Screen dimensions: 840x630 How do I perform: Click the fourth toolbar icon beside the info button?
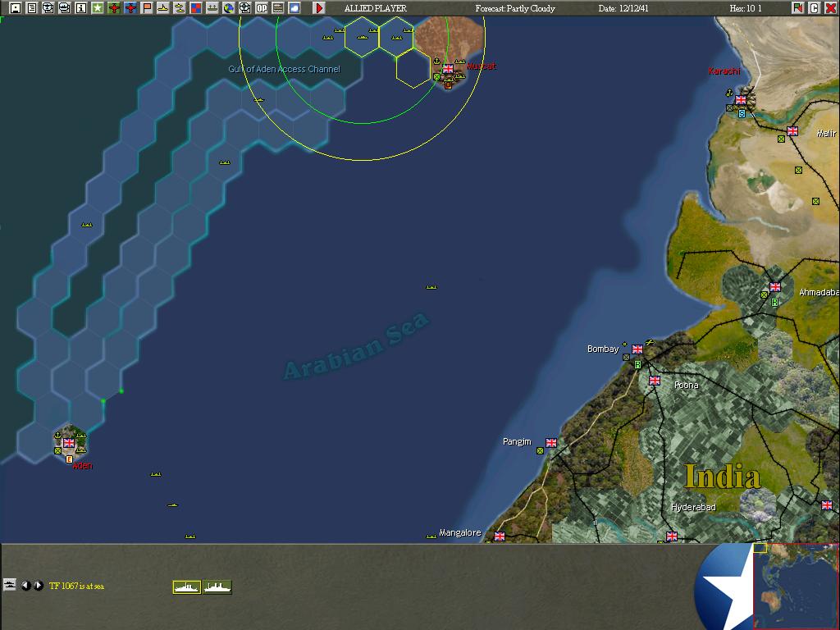pyautogui.click(x=65, y=8)
